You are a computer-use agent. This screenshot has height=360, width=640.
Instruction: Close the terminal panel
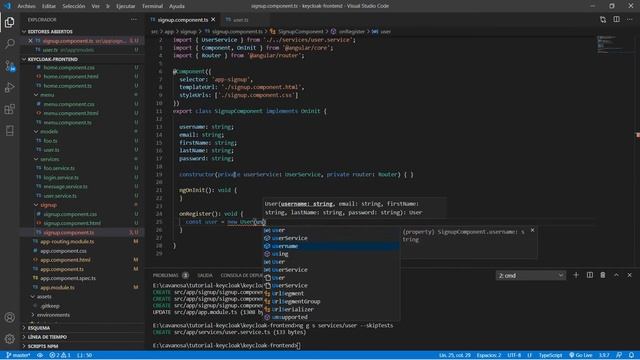(629, 275)
